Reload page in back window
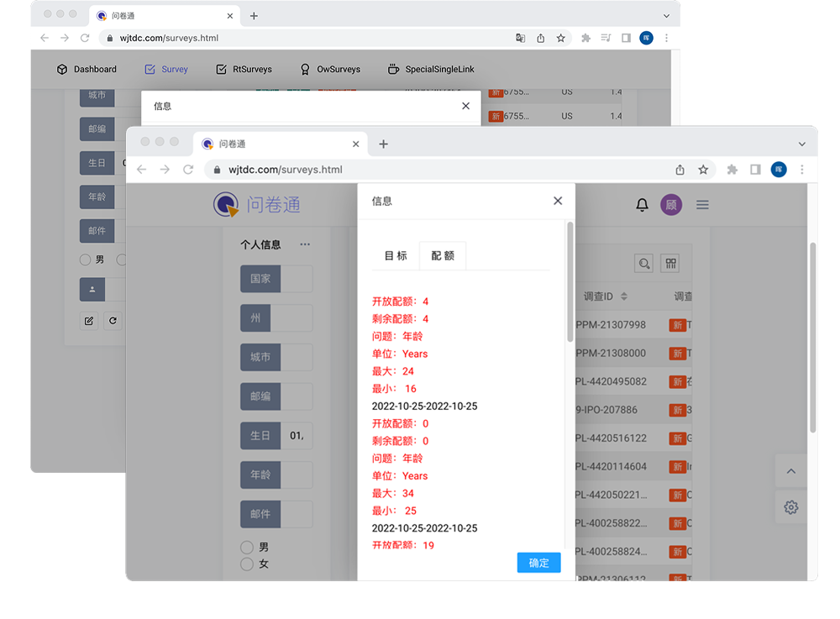The image size is (840, 619). point(85,38)
